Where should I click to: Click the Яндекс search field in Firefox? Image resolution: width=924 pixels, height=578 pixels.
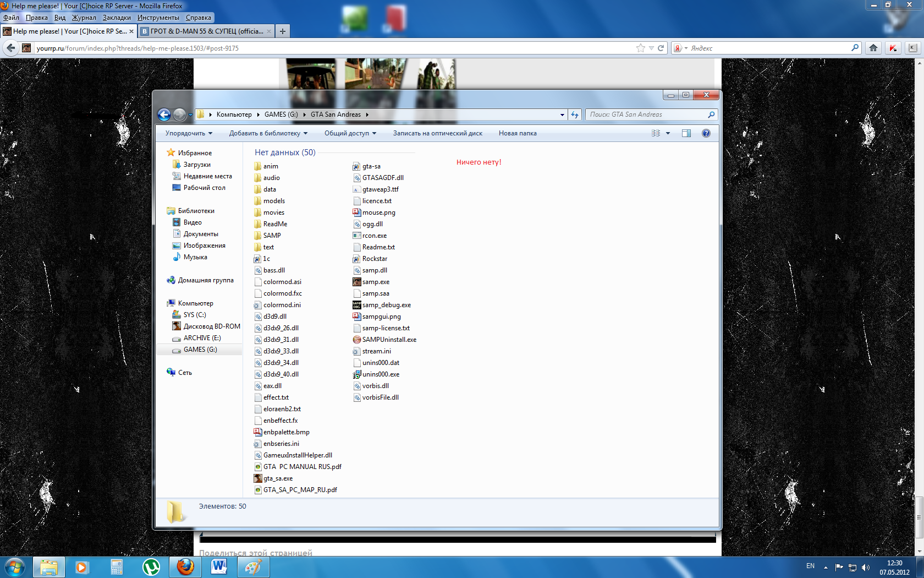(767, 48)
